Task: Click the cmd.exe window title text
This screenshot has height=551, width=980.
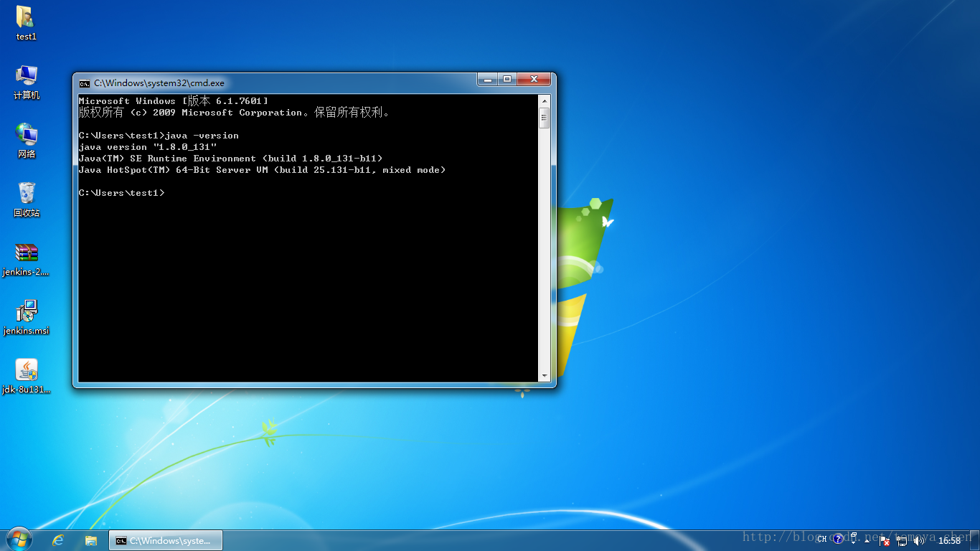Action: click(159, 83)
